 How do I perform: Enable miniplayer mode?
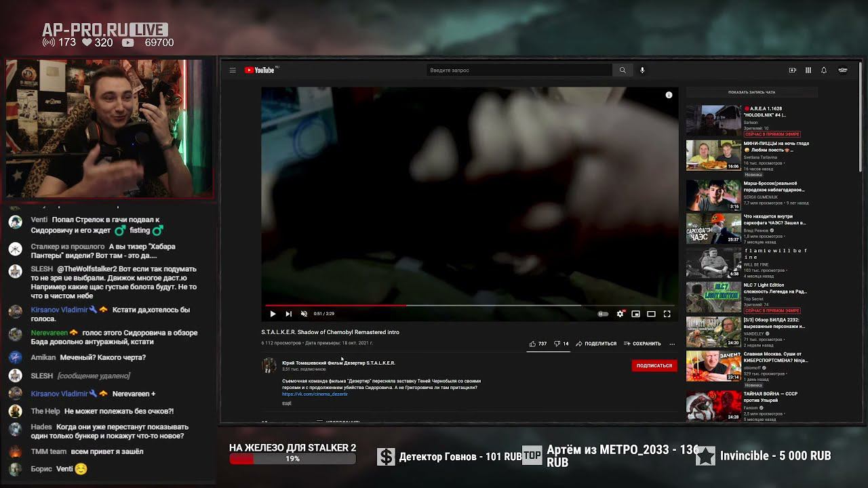pos(635,314)
